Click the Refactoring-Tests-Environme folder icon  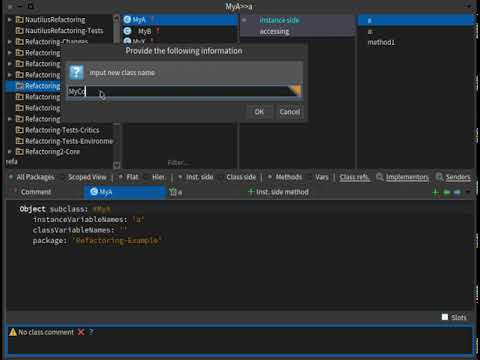click(x=20, y=141)
